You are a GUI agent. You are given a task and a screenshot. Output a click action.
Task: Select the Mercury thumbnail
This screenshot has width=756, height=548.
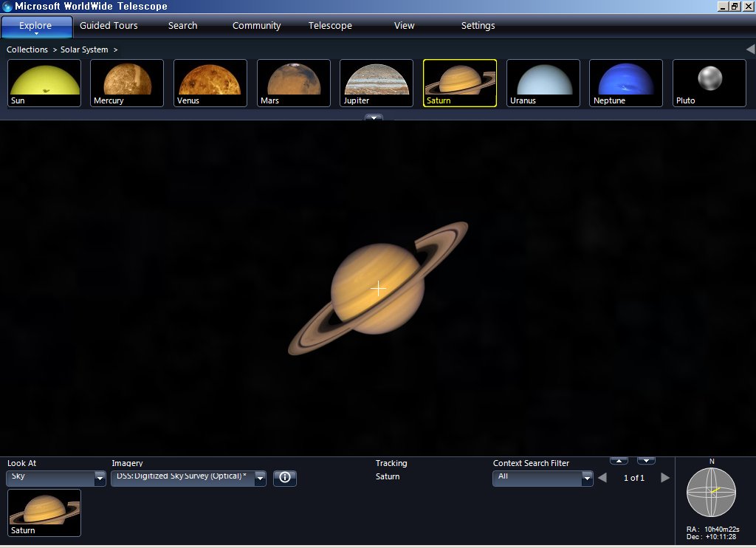pos(127,83)
